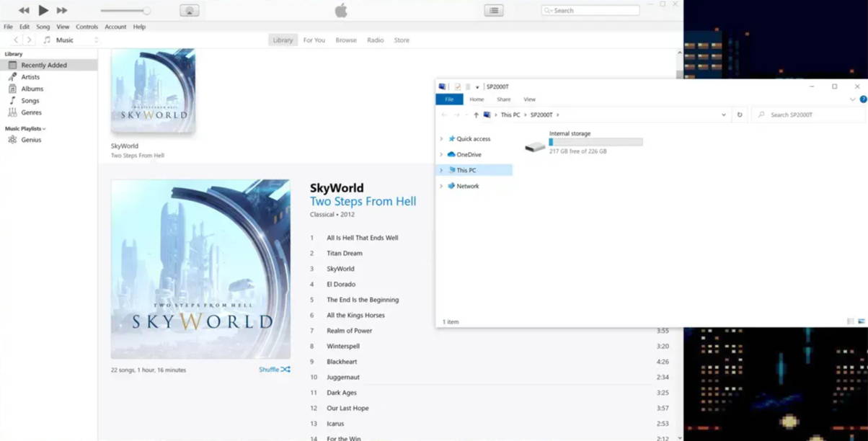Select Network in the navigation pane
This screenshot has height=441, width=868.
[468, 186]
